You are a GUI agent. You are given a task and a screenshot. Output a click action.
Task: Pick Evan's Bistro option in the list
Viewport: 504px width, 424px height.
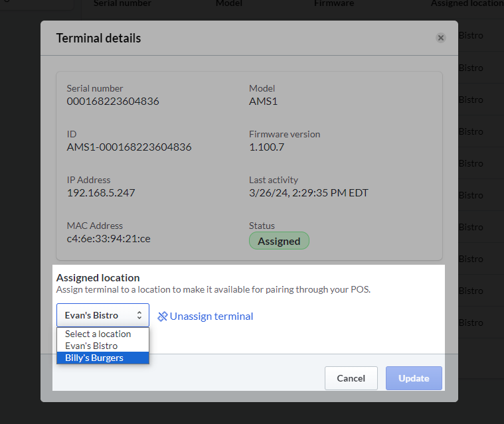point(103,346)
